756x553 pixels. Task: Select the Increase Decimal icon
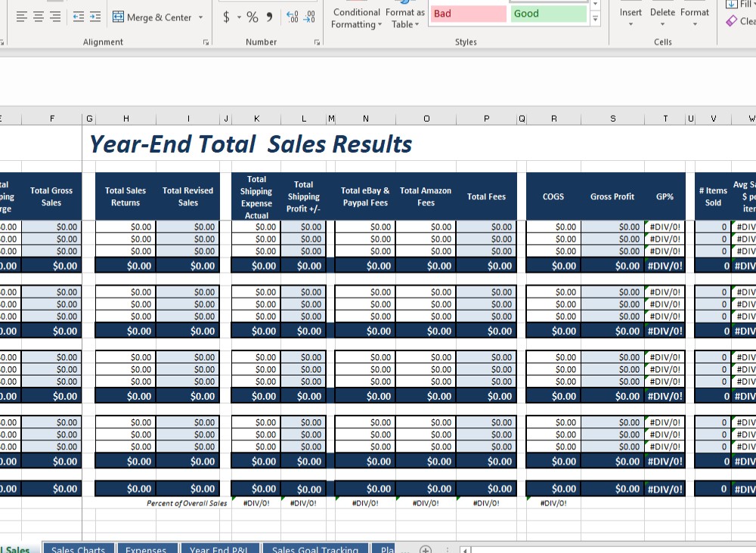(292, 15)
